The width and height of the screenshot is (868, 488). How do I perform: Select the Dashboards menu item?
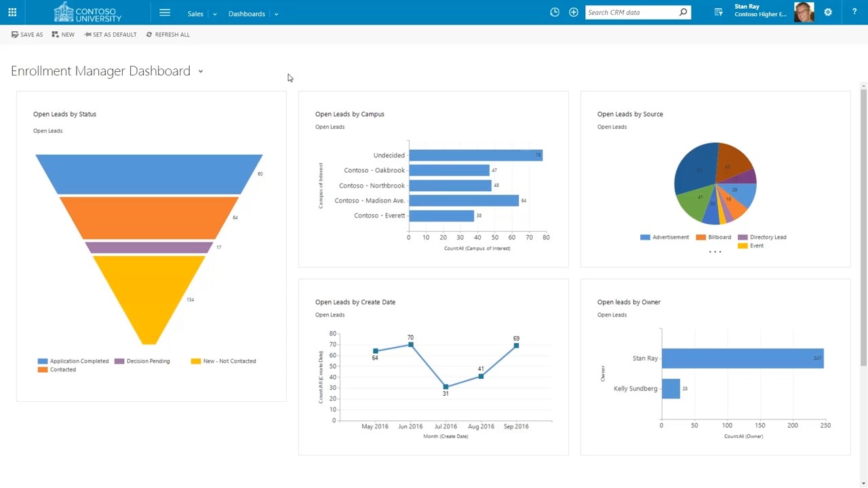tap(247, 14)
